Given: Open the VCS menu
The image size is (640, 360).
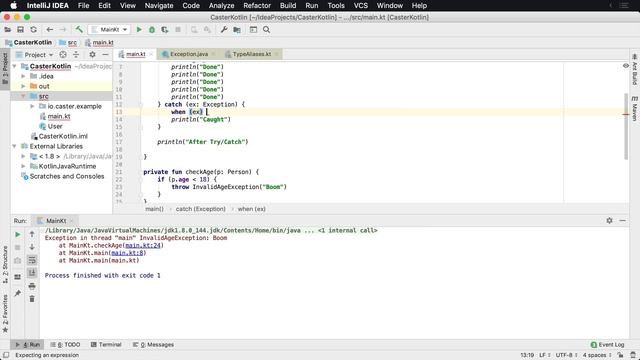Looking at the screenshot, I should [360, 6].
